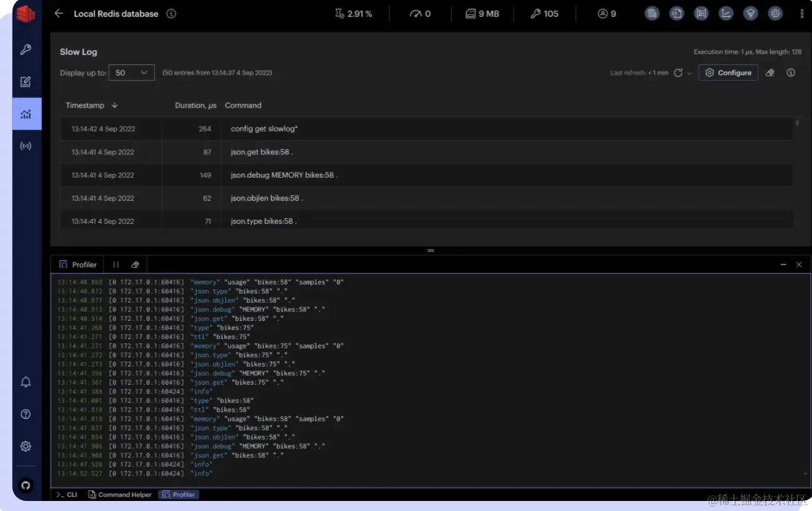This screenshot has height=511, width=812.
Task: Click the first round module icon in header
Action: pos(652,13)
